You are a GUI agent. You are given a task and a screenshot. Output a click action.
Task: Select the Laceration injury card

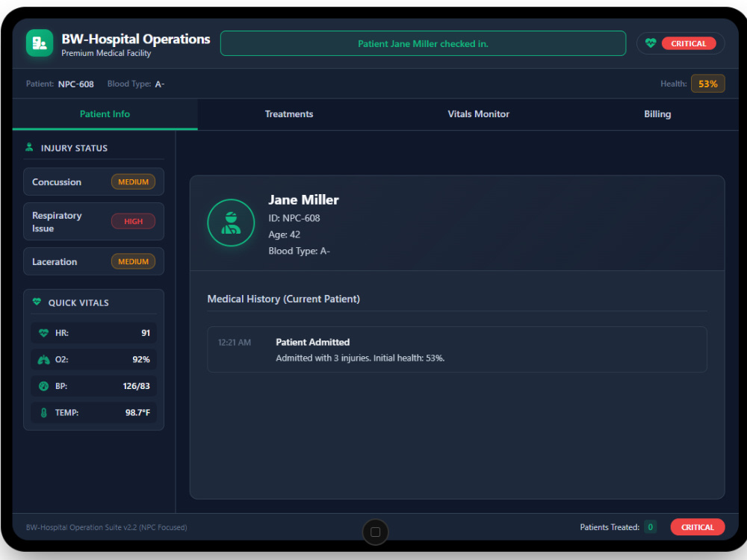[93, 261]
